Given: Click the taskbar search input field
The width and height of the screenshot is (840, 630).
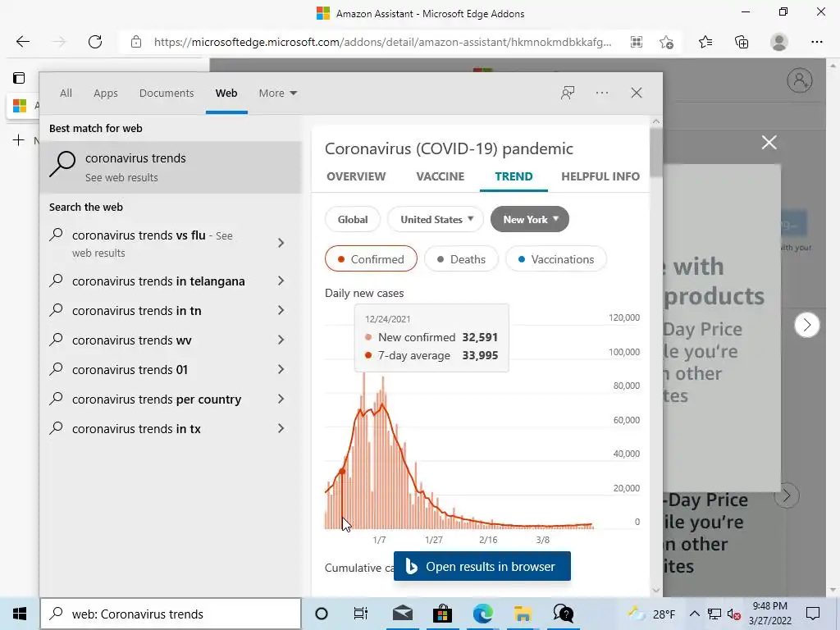Looking at the screenshot, I should pyautogui.click(x=180, y=614).
